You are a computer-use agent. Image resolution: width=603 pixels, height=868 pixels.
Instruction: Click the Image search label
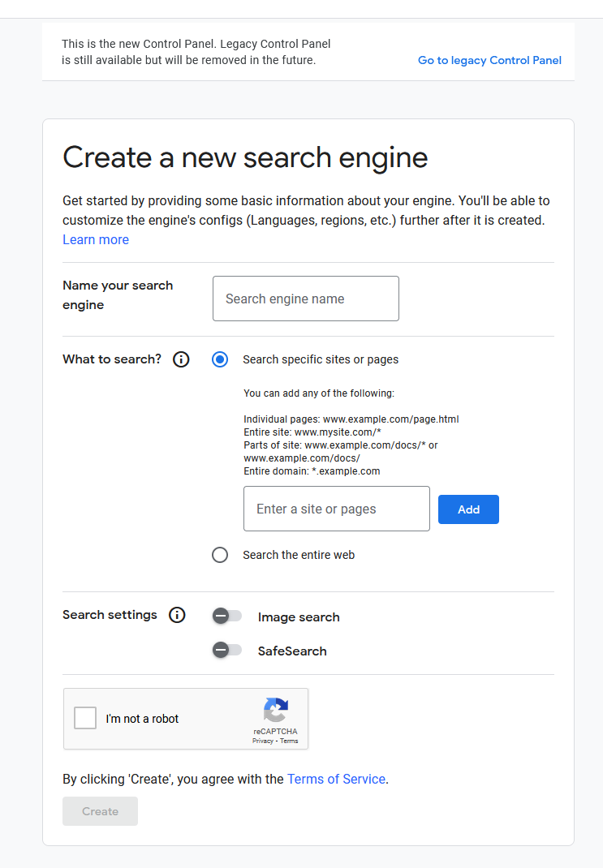tap(299, 617)
